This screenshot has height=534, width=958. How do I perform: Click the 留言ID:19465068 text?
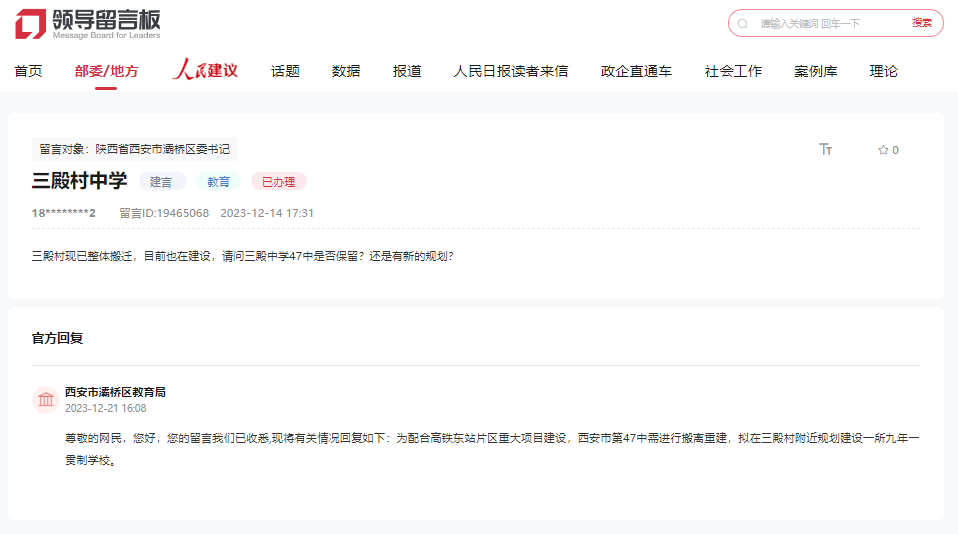point(164,213)
